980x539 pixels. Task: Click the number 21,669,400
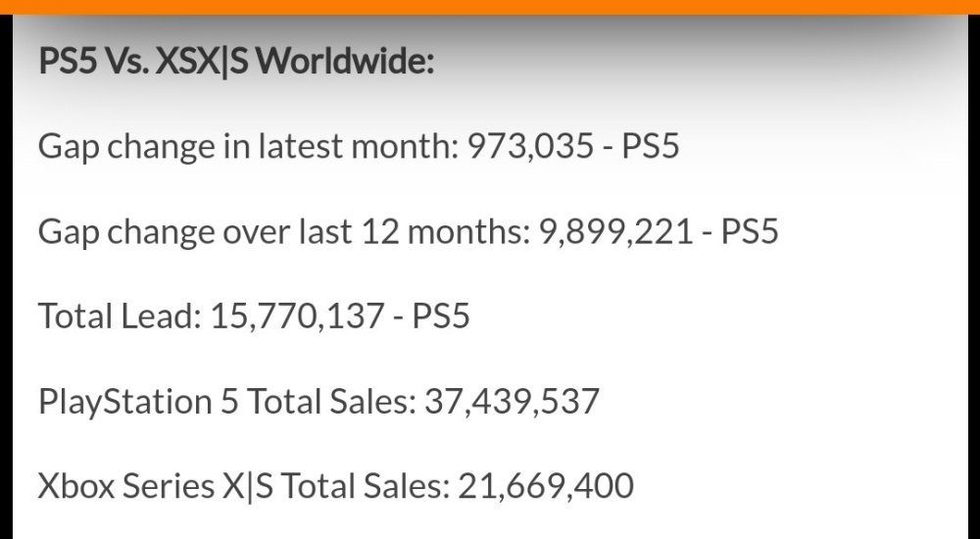click(544, 485)
